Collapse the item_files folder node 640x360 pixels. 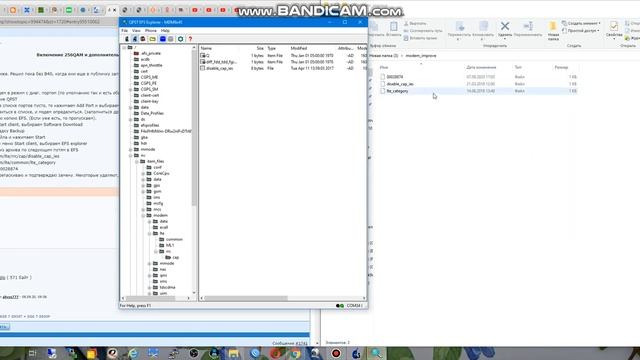137,162
